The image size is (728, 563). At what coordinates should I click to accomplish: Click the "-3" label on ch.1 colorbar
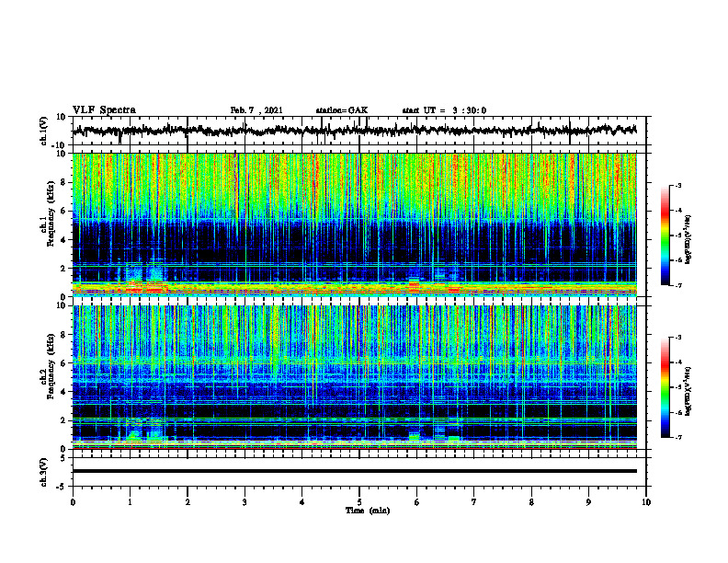click(678, 185)
